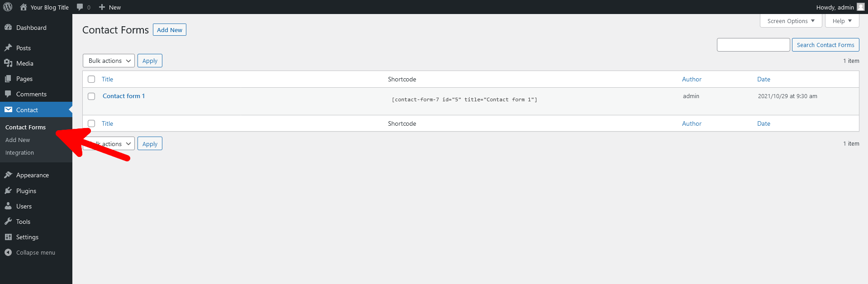Click the Dashboard gauge icon

click(x=8, y=28)
